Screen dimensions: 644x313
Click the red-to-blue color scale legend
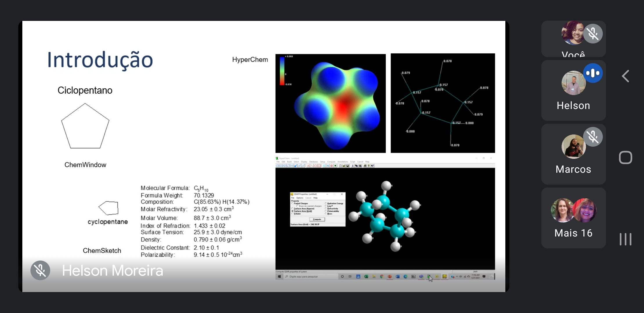point(282,71)
